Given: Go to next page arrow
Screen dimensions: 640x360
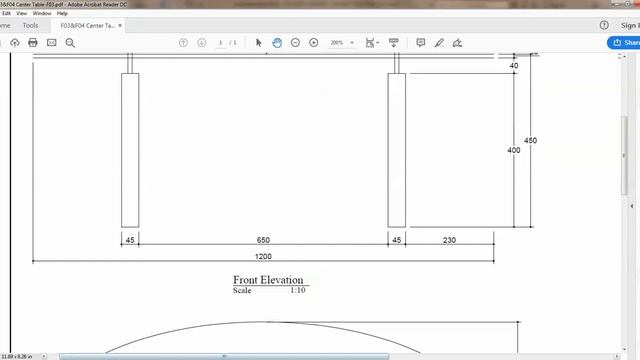Looking at the screenshot, I should [202, 42].
